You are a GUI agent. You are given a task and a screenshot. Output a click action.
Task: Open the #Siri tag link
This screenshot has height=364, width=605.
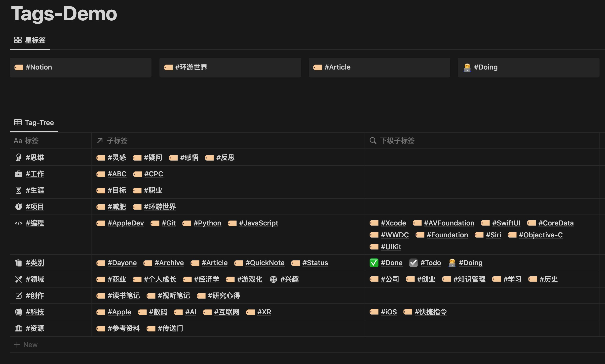tap(493, 235)
